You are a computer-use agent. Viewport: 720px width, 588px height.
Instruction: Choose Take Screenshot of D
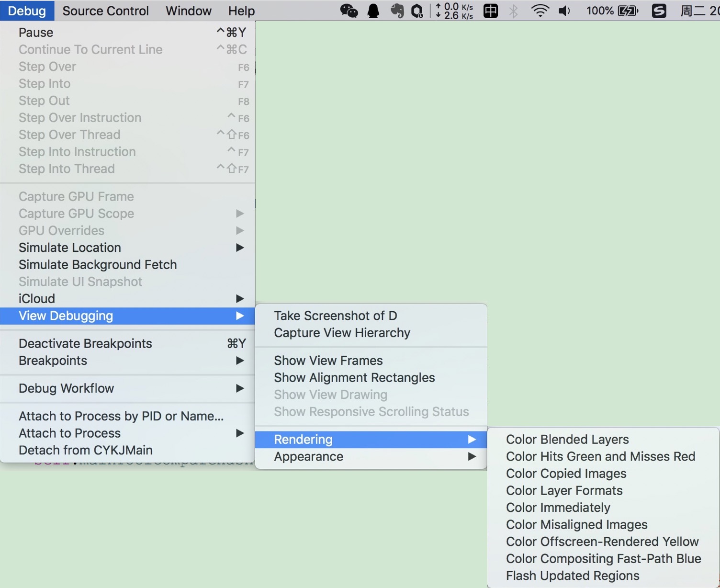click(x=371, y=316)
